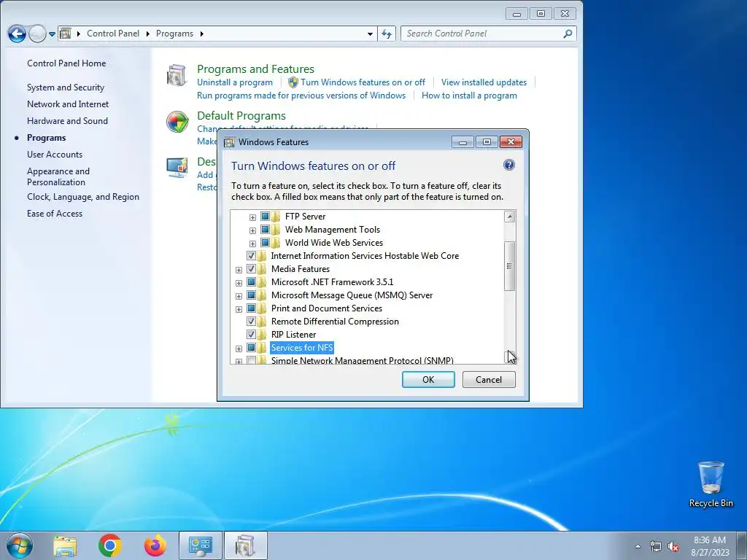This screenshot has width=747, height=560.
Task: Open System and Security category
Action: pos(66,87)
